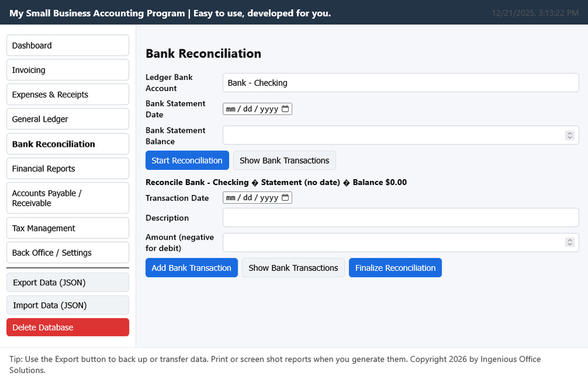This screenshot has width=588, height=380.
Task: Click inside the Description input field
Action: [x=400, y=217]
